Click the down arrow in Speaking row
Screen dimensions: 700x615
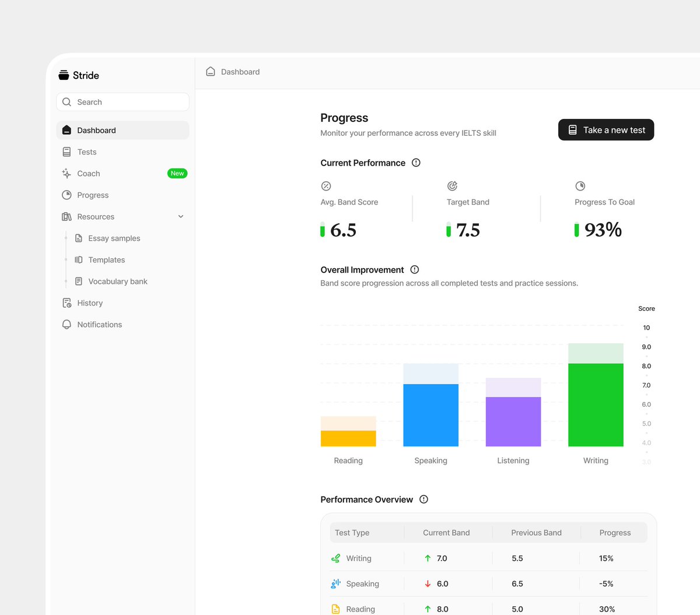pos(428,584)
